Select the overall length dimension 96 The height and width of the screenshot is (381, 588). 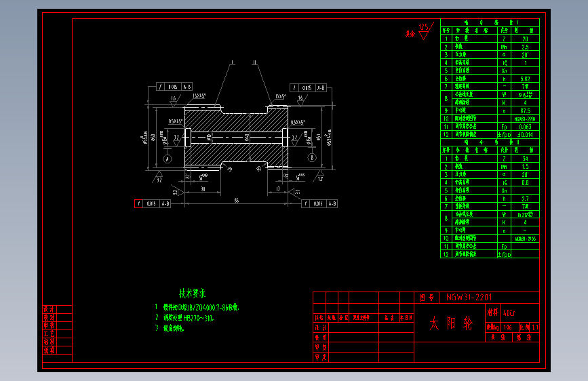point(236,200)
